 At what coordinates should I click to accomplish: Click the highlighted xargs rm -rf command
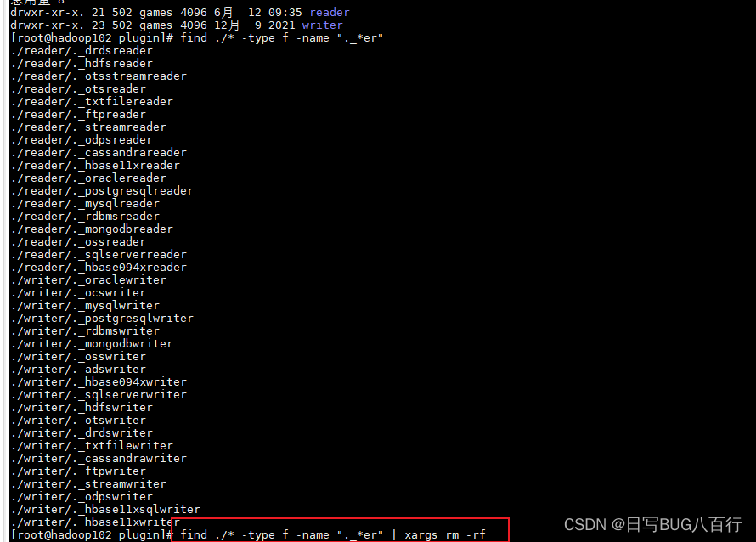tap(333, 534)
